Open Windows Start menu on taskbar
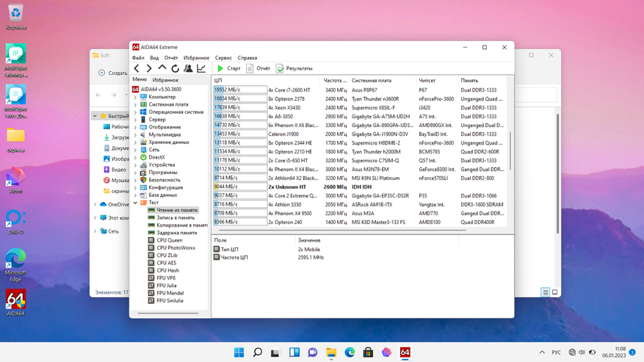The image size is (644, 362). (239, 352)
